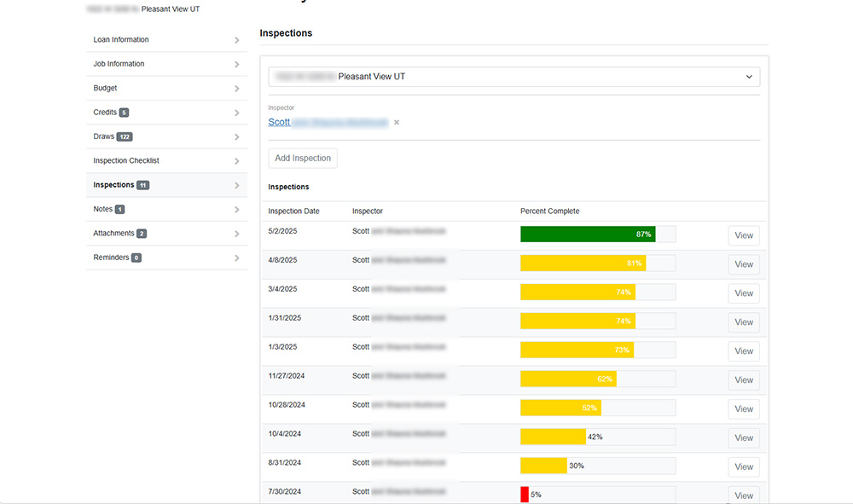Click the Credits count badge

(x=125, y=113)
